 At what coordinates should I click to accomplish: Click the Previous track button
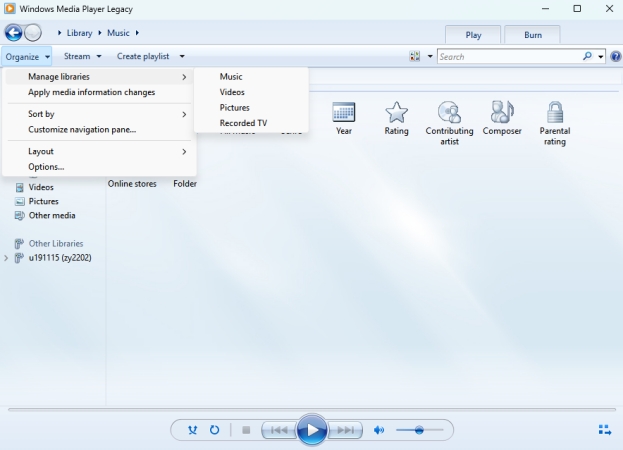pyautogui.click(x=279, y=430)
